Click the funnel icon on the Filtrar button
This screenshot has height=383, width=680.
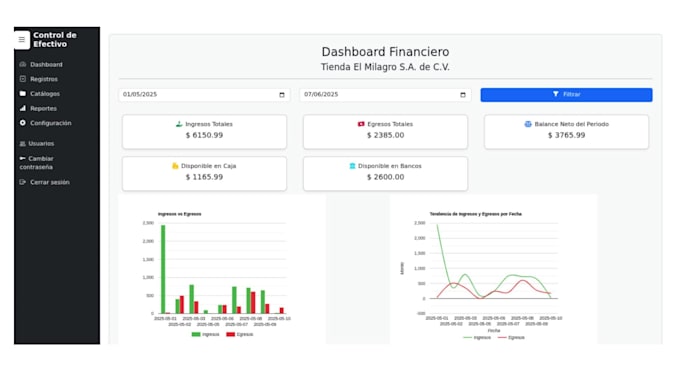(x=556, y=94)
